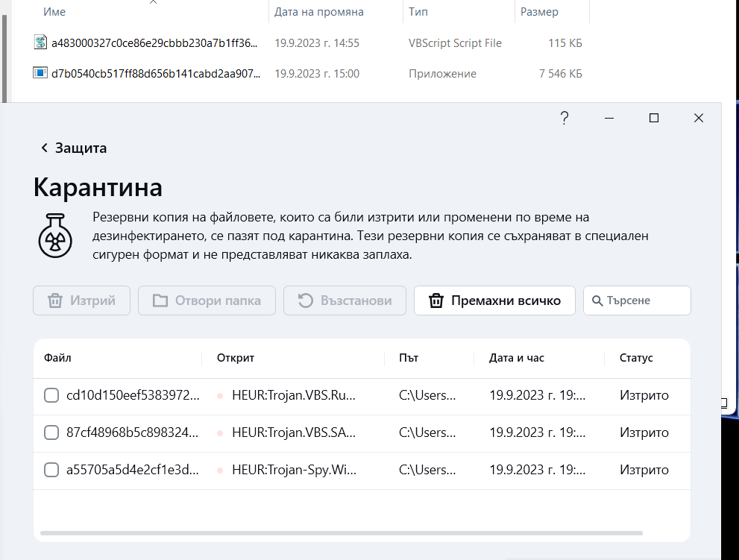Click 19.9.2023 г. 14:55 modification date
The image size is (739, 560).
pyautogui.click(x=317, y=43)
